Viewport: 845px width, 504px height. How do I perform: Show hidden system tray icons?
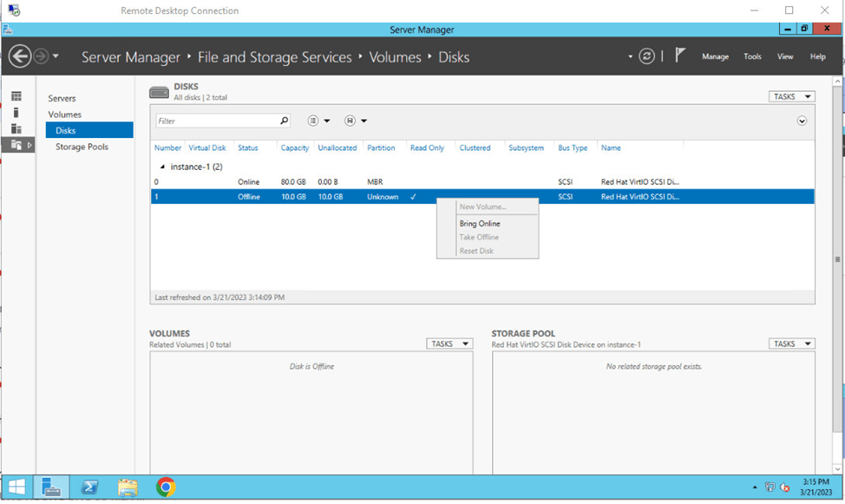755,488
